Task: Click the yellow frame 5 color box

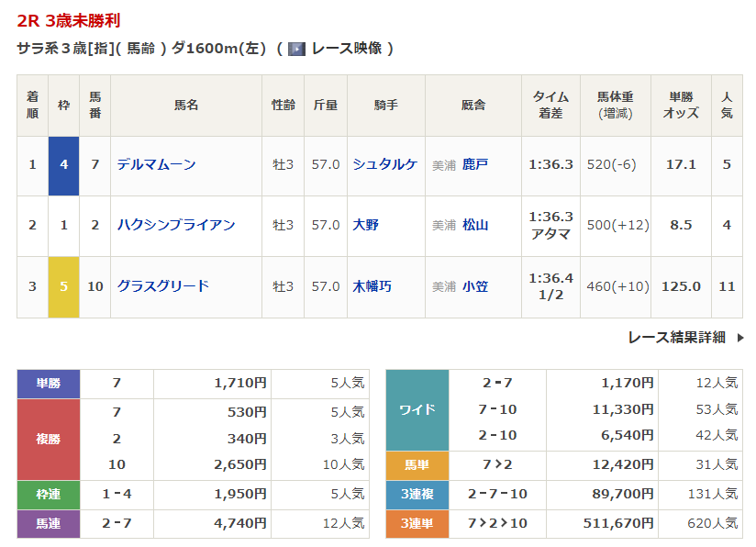Action: tap(63, 286)
